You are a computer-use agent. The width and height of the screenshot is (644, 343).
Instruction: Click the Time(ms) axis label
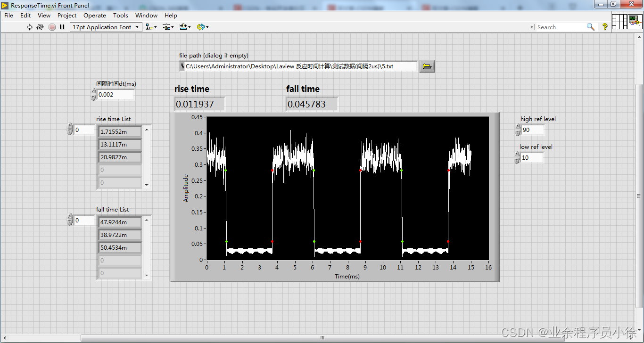[x=347, y=277]
